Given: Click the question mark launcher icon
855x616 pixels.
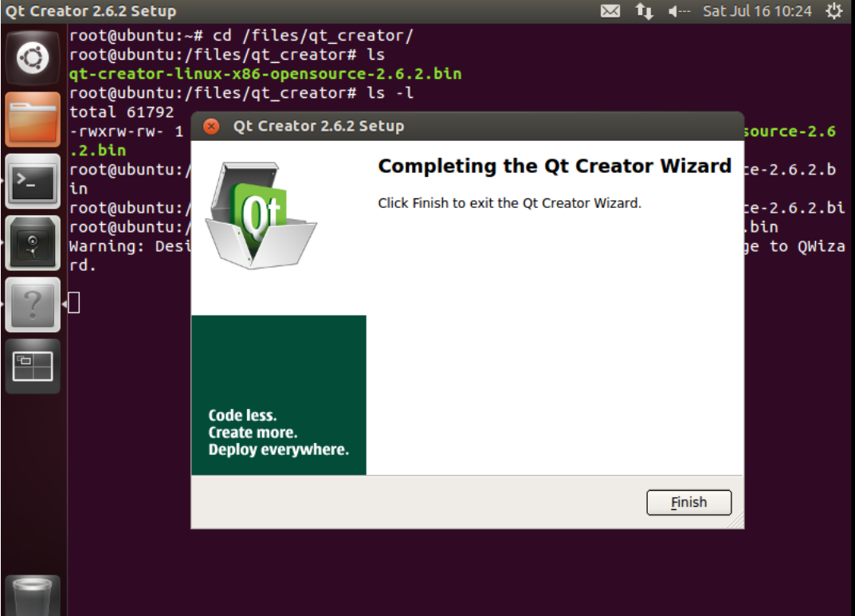Looking at the screenshot, I should (x=33, y=304).
